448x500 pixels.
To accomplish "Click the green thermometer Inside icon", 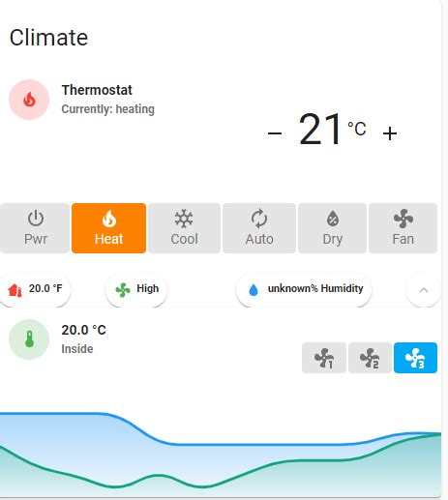I will [x=29, y=339].
